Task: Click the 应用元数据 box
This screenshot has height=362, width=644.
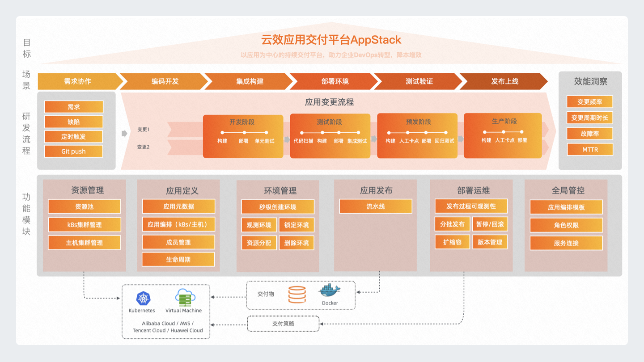Action: (x=178, y=206)
